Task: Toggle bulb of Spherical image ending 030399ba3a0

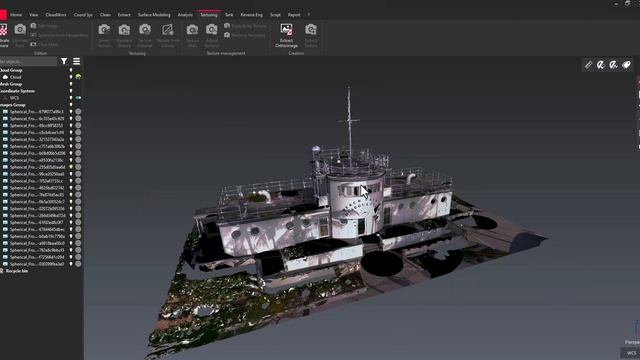Action: pyautogui.click(x=71, y=264)
